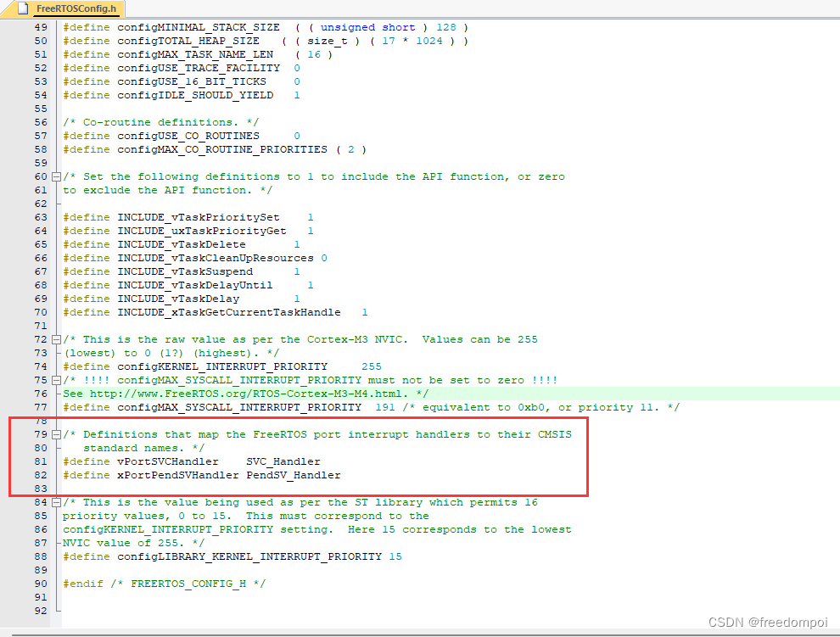
Task: Click INCLUDE_uxTaskPriorityGet macro name
Action: point(202,231)
